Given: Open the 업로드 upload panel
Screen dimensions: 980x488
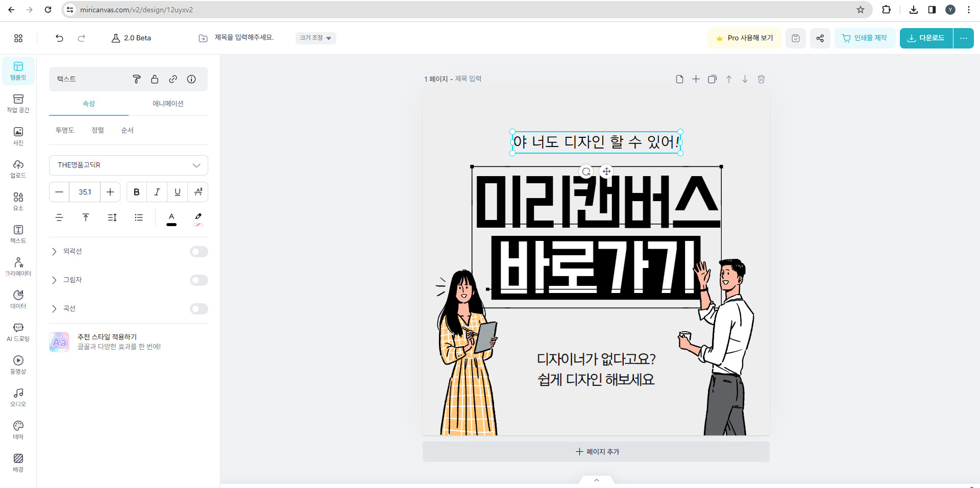Looking at the screenshot, I should (x=18, y=169).
